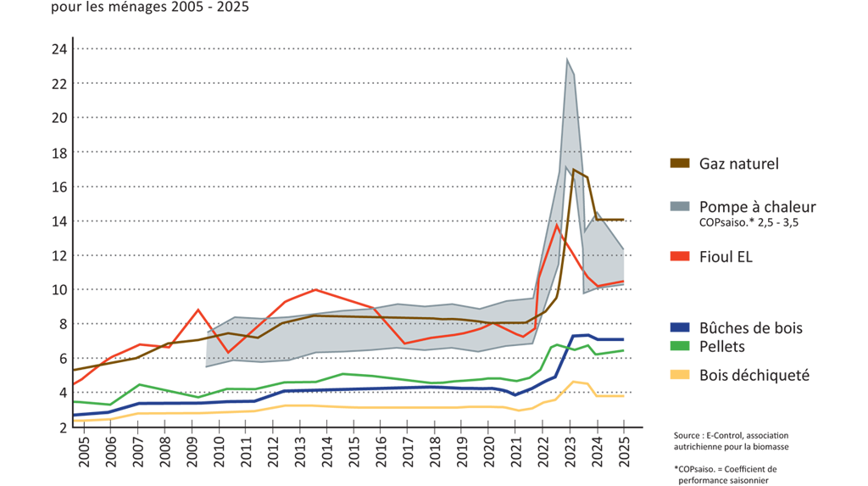The image size is (868, 486).
Task: Click the red line's dip mid-chart
Action: [405, 343]
